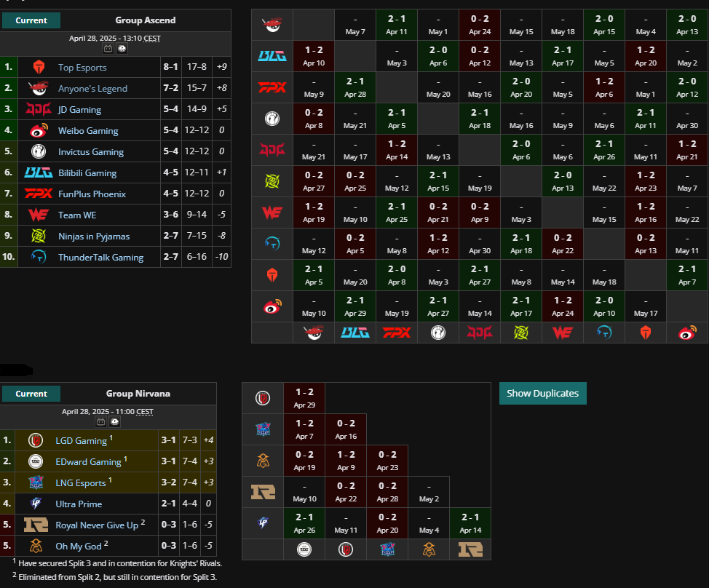Click Anyone's Legend row logo in Ascend crosstable

coord(272,25)
